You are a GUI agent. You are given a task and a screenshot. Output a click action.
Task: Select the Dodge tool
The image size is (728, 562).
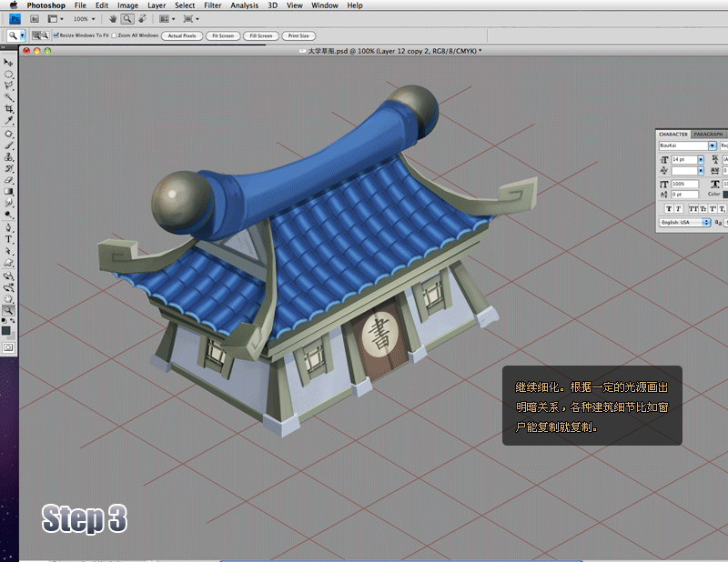[8, 215]
